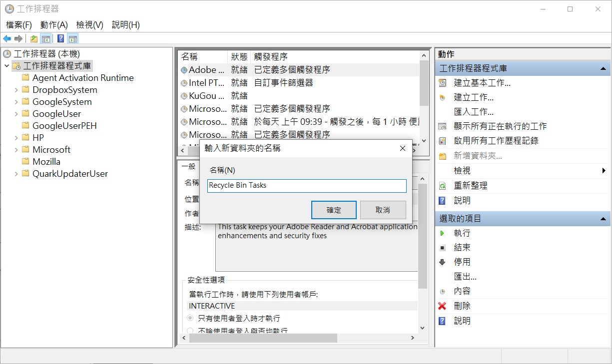Click the 觸發程序 column header
The width and height of the screenshot is (612, 364).
335,57
